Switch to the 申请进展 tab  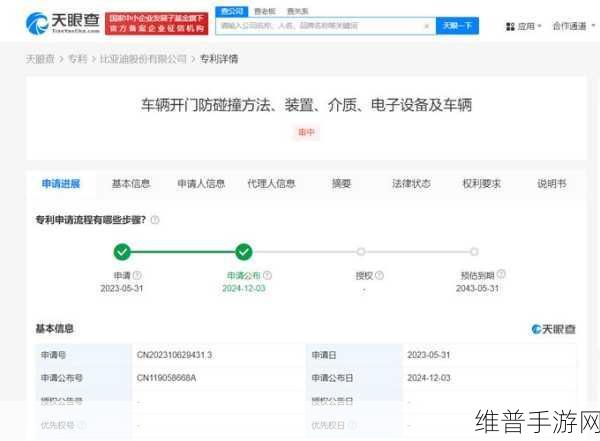click(61, 184)
